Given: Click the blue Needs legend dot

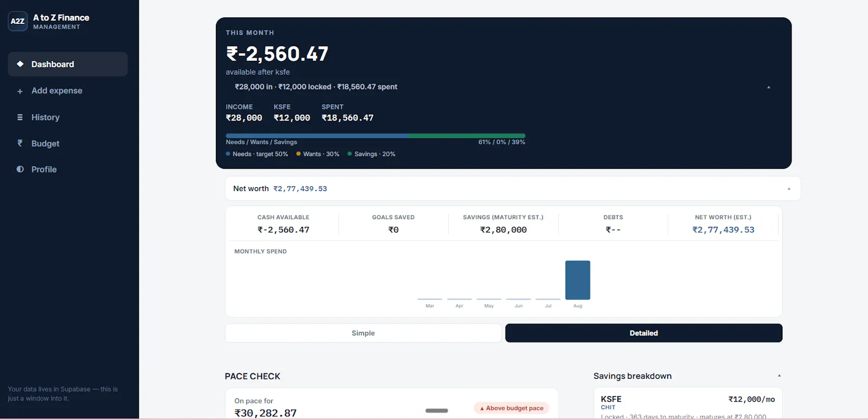Looking at the screenshot, I should click(228, 154).
